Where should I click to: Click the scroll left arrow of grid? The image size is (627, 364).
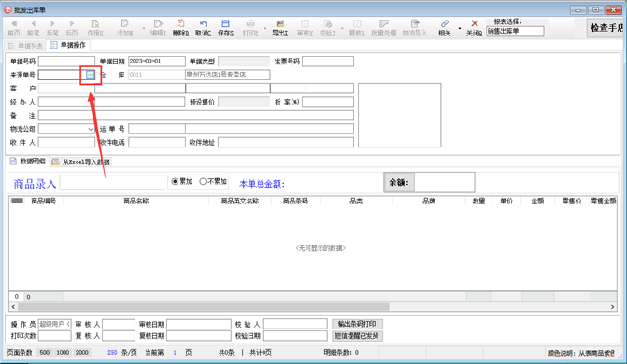click(x=14, y=307)
